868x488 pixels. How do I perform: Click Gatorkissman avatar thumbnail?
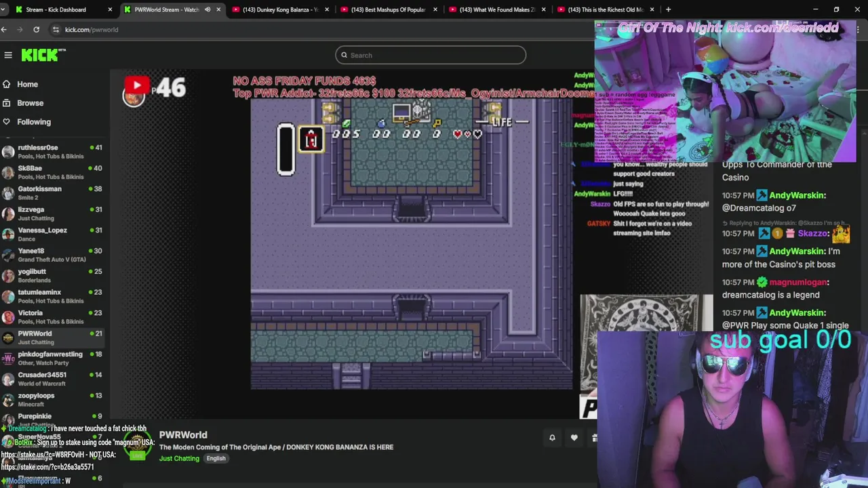pos(8,193)
